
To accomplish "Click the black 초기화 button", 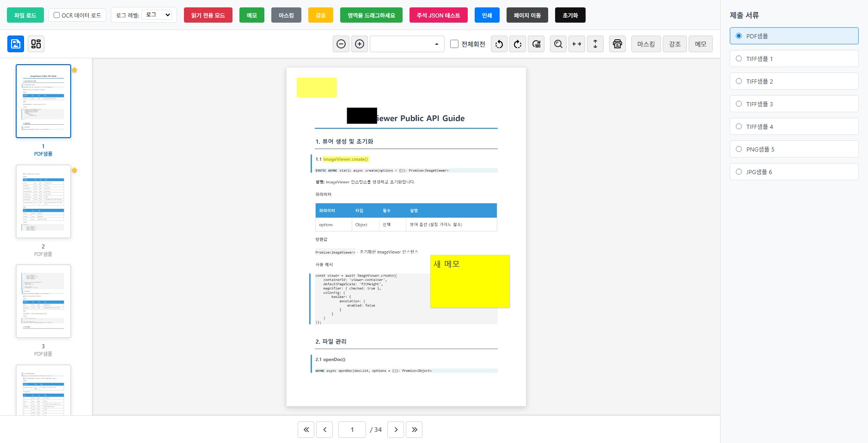I will coord(570,15).
